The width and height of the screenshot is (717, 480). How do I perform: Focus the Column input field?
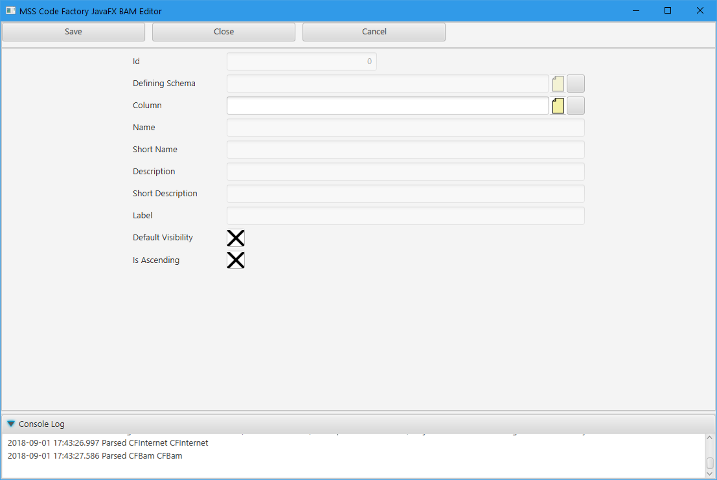(387, 106)
